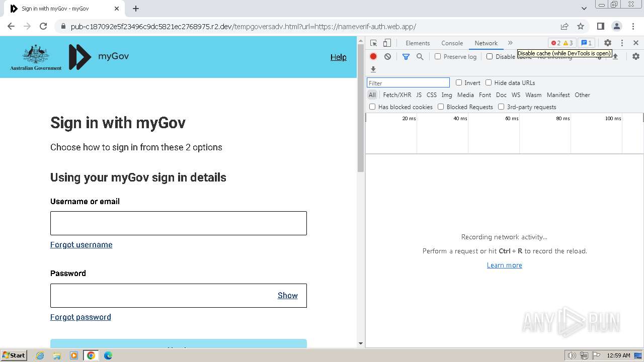Open the Chrome three-dot menu
This screenshot has width=644, height=362.
pyautogui.click(x=633, y=26)
